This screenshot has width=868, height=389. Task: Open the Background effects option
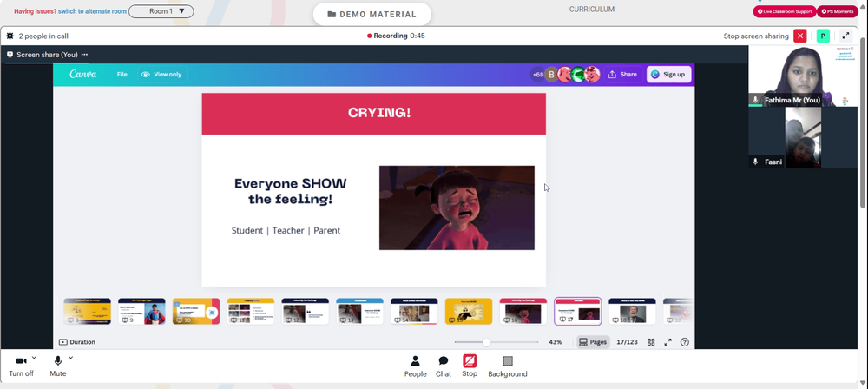[508, 366]
